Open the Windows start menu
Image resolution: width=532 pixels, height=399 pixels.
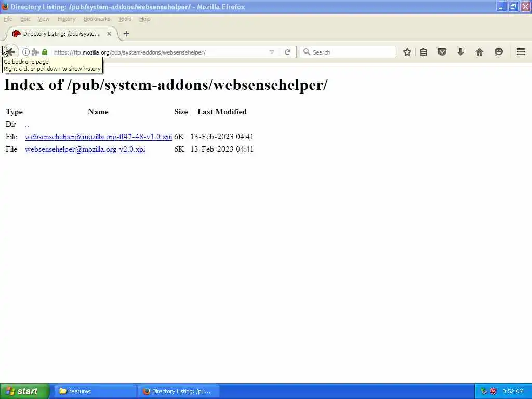pyautogui.click(x=25, y=391)
